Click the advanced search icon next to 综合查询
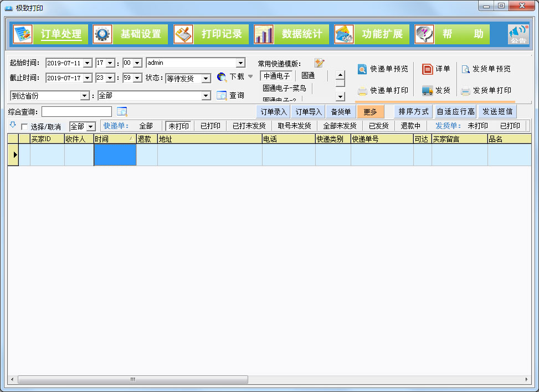This screenshot has height=392, width=539. coord(123,111)
